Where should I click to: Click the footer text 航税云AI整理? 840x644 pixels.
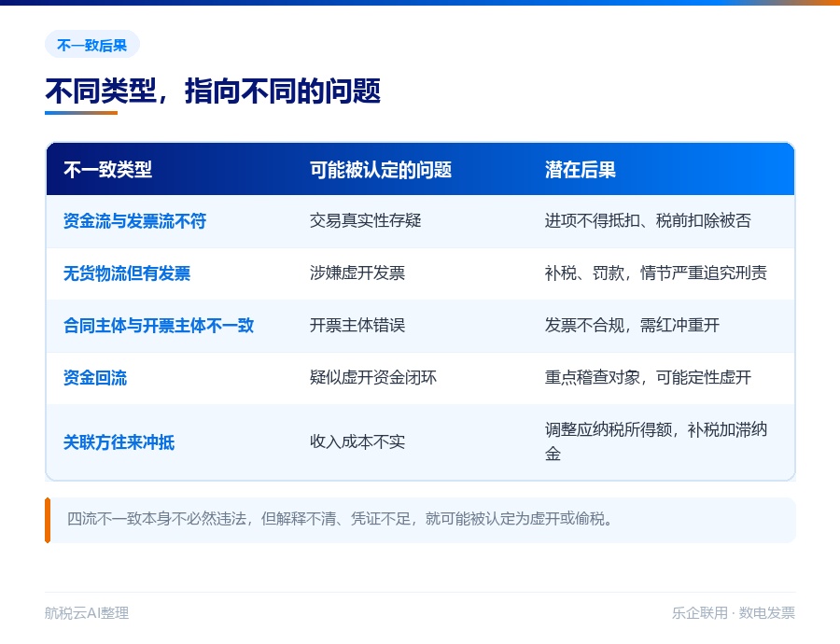pyautogui.click(x=87, y=613)
